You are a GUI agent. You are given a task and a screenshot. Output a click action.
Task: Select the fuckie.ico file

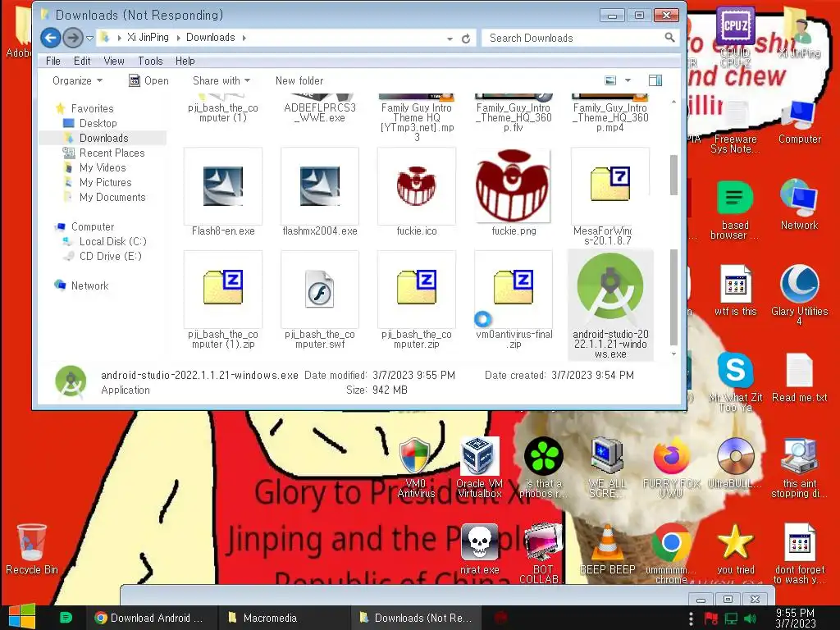pos(416,186)
